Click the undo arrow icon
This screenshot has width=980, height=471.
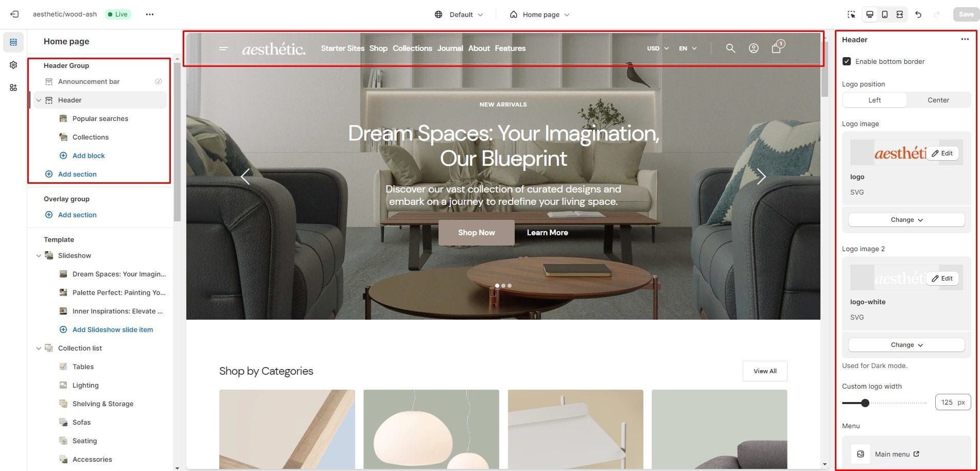(918, 14)
